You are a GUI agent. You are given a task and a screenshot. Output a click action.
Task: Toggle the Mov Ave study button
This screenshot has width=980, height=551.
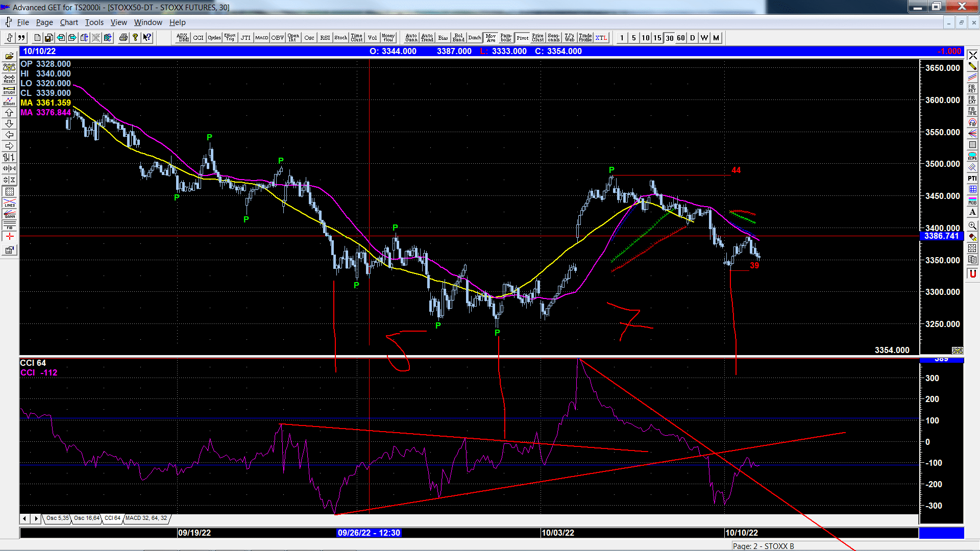(491, 38)
